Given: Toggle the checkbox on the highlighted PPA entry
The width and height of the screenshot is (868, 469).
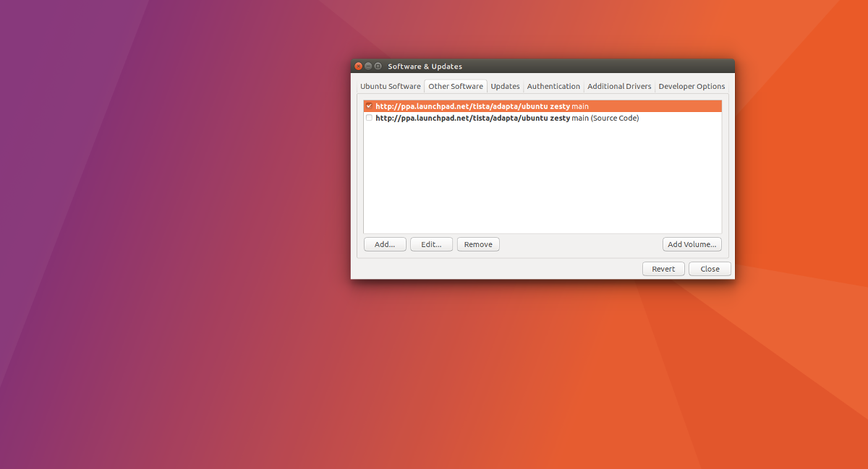Looking at the screenshot, I should click(x=369, y=106).
